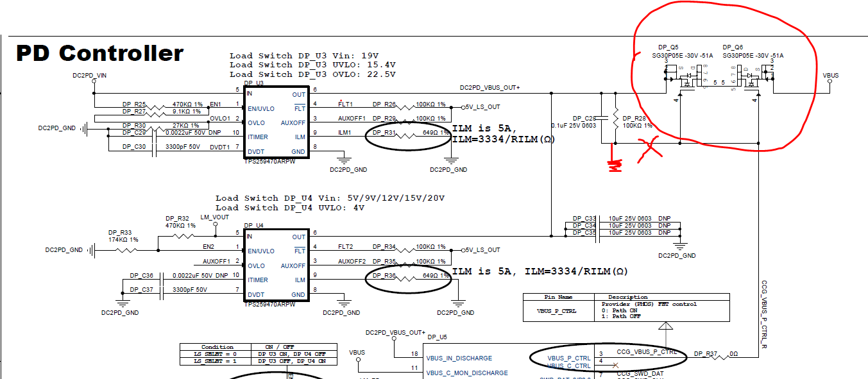Select the PD Controller title
Viewport: 868px width, 379px height.
pyautogui.click(x=99, y=53)
